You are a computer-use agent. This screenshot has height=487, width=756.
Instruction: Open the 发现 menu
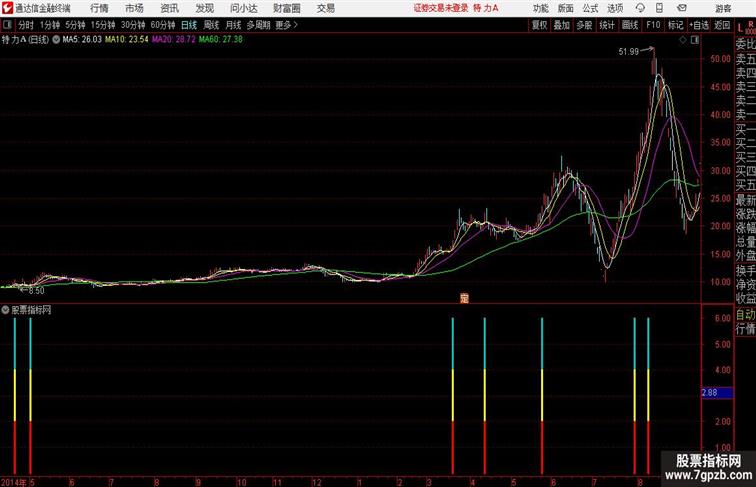[205, 8]
